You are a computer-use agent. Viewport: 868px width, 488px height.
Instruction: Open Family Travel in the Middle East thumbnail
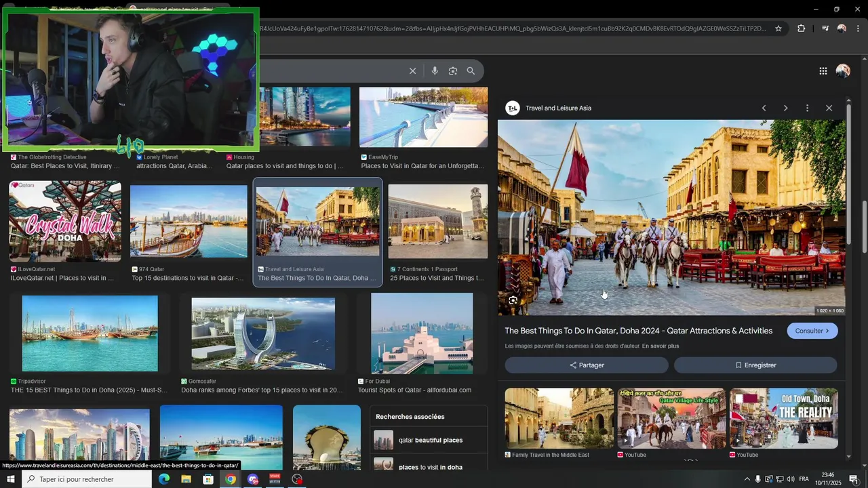pos(559,418)
